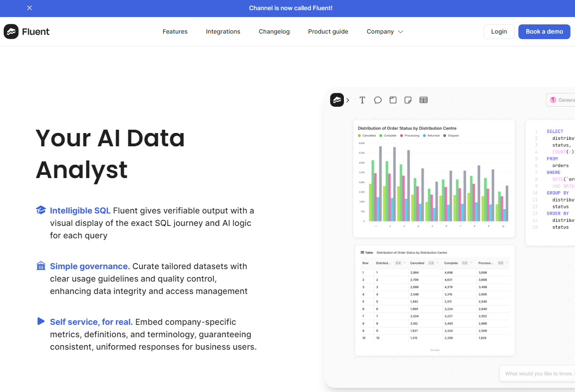This screenshot has height=392, width=575.
Task: Click the Intelligible SQL heading text
Action: tap(80, 211)
